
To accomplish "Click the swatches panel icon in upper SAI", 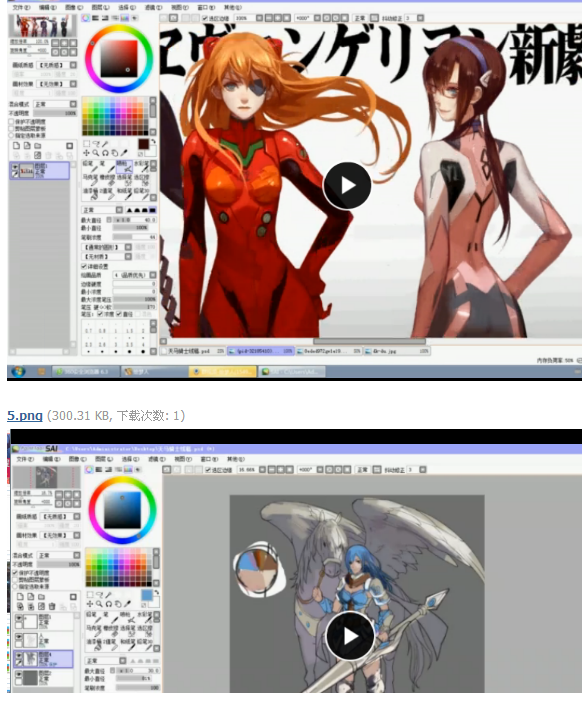I will click(124, 18).
